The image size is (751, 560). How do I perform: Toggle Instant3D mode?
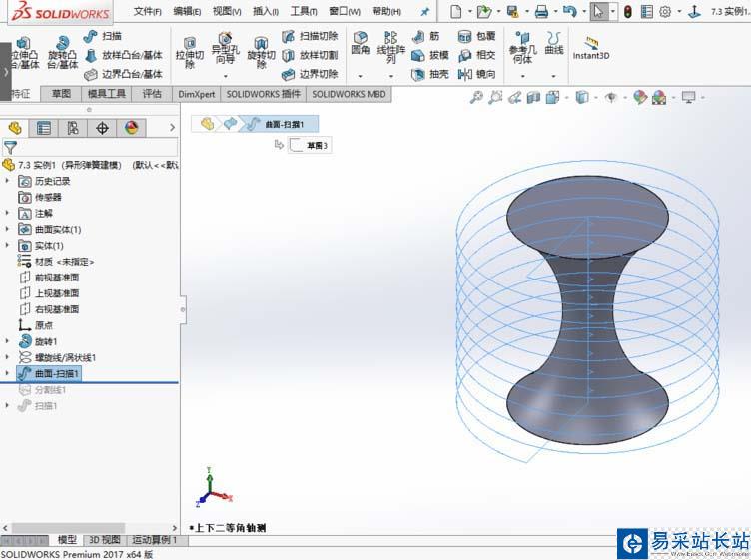coord(591,48)
